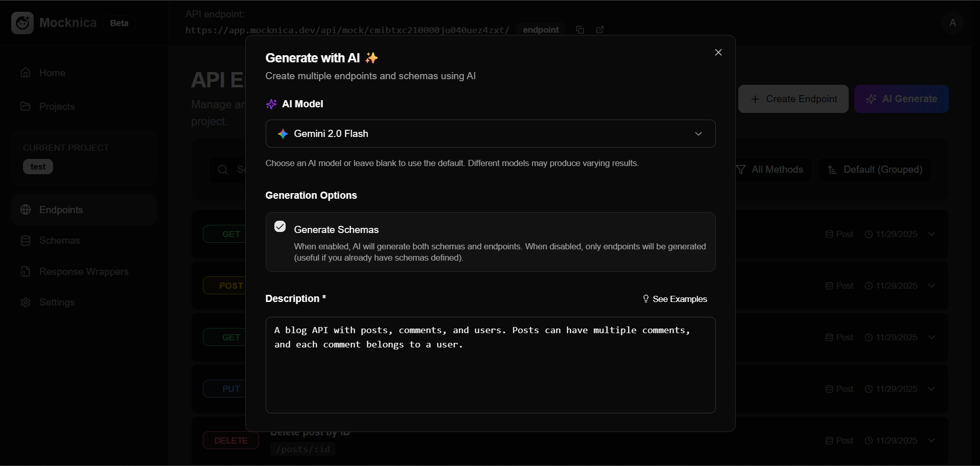Click the copy API endpoint icon

[580, 30]
